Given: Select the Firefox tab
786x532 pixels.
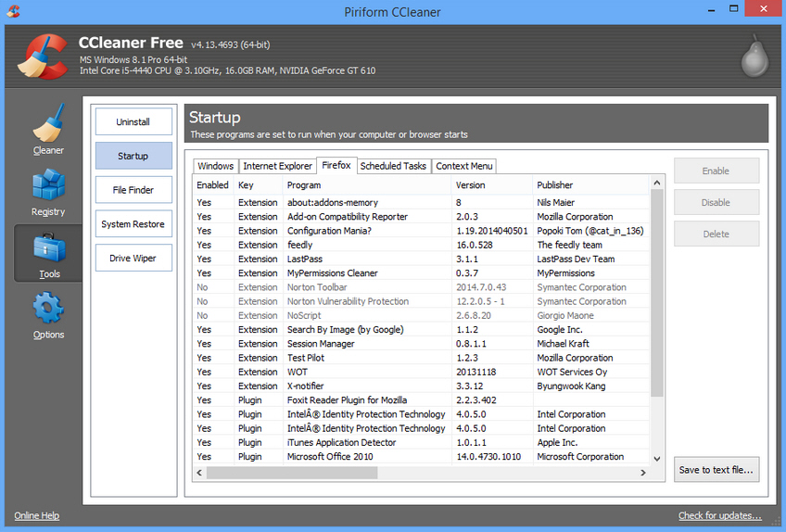Looking at the screenshot, I should tap(336, 165).
